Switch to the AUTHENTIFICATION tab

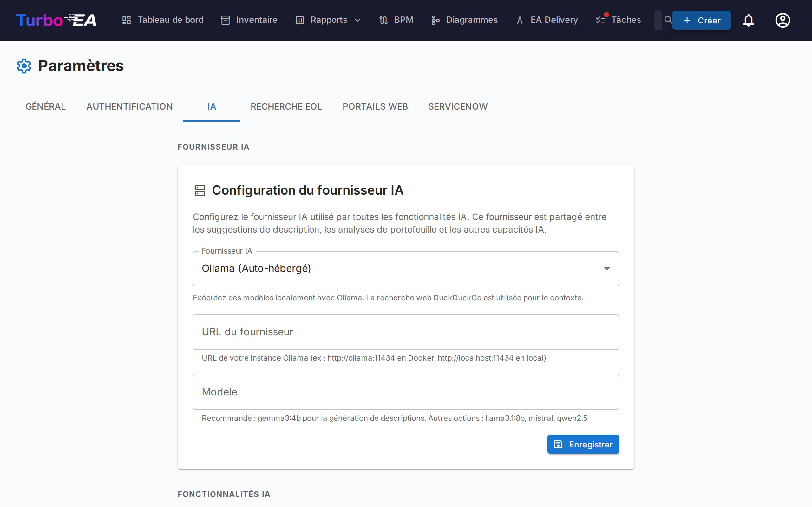129,106
